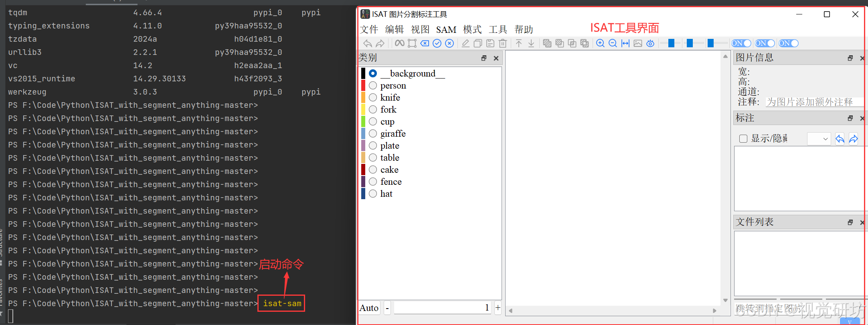Image resolution: width=868 pixels, height=325 pixels.
Task: Toggle the third ON switch in toolbar
Action: coord(788,43)
